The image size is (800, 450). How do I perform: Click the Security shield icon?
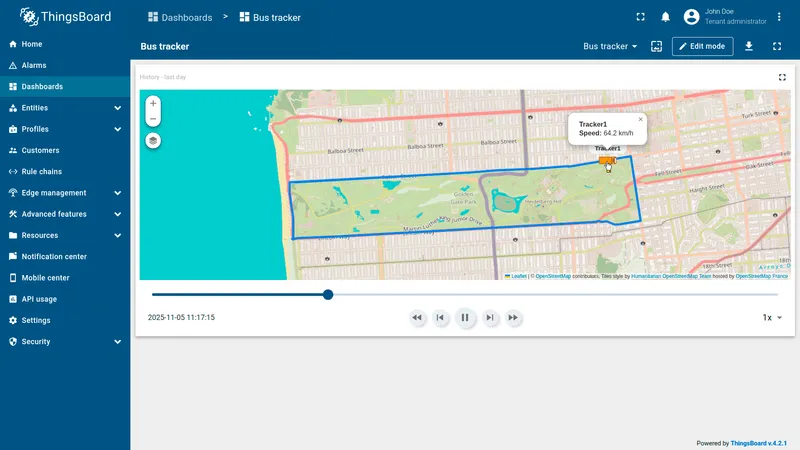click(x=13, y=342)
